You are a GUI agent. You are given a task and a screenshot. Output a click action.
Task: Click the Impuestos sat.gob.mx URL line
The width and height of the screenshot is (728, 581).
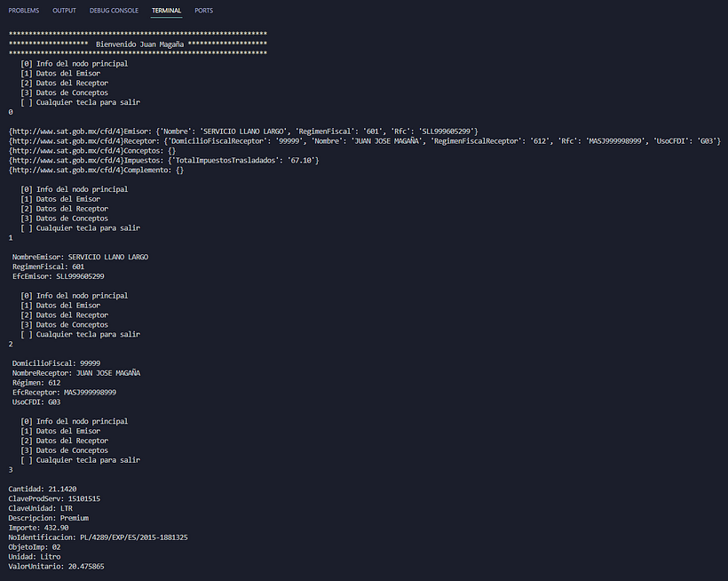pos(164,160)
